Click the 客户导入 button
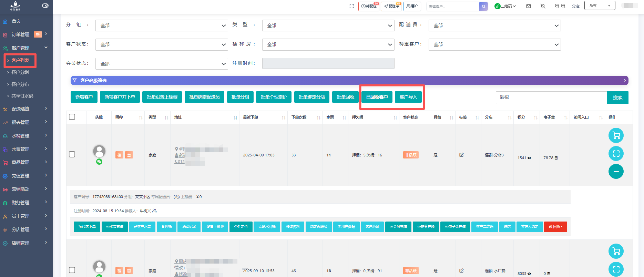Viewport: 644px width, 277px height. 408,97
